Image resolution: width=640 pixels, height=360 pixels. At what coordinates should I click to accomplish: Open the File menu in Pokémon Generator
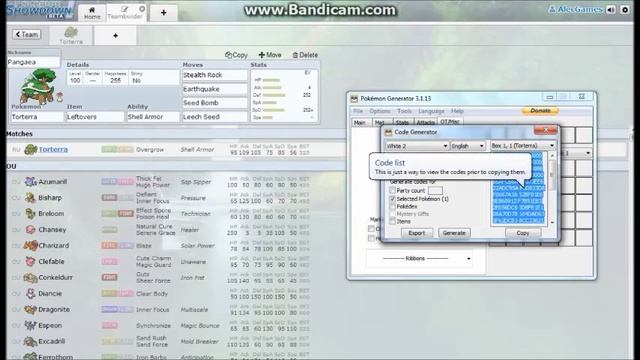point(358,111)
